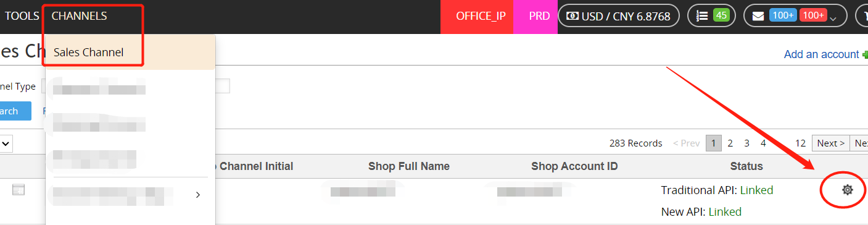Click the blue 100+ message badge

point(782,15)
